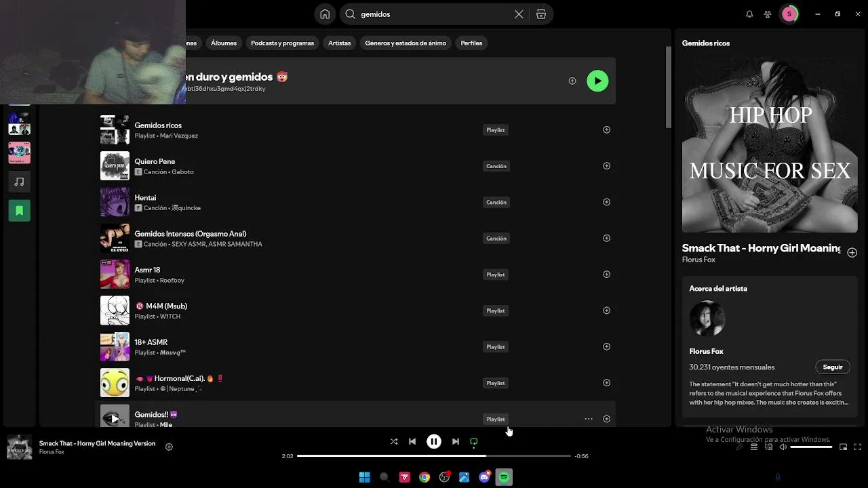Play the top result with green button
The width and height of the screenshot is (868, 488).
click(x=597, y=81)
